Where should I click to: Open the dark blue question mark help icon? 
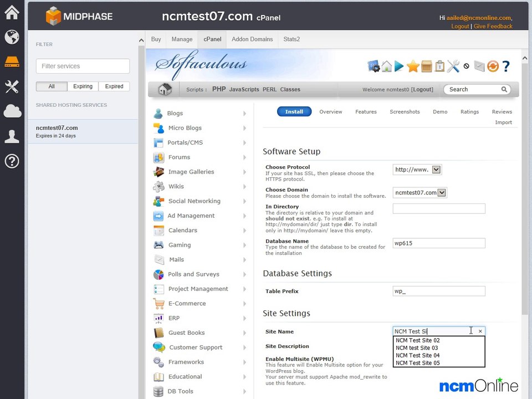tap(506, 66)
